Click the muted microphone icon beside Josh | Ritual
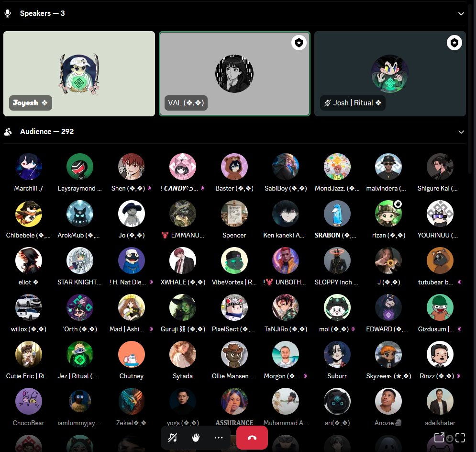This screenshot has height=452, width=476. (327, 103)
